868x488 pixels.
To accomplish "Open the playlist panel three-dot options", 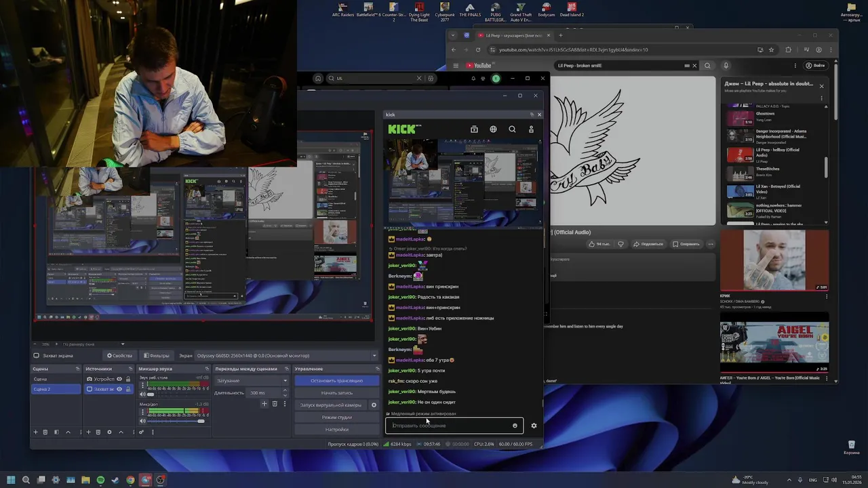I will 821,98.
